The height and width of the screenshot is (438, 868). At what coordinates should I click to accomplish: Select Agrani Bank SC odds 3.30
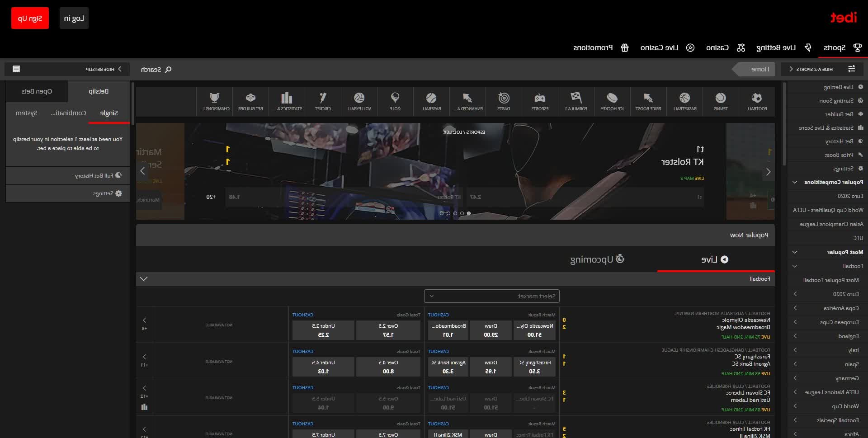(448, 367)
